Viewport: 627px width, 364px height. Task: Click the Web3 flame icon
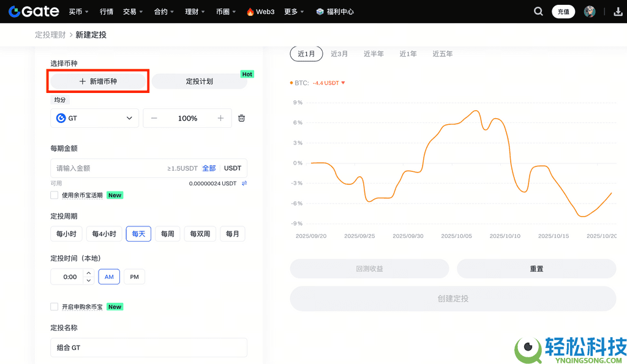coord(250,11)
